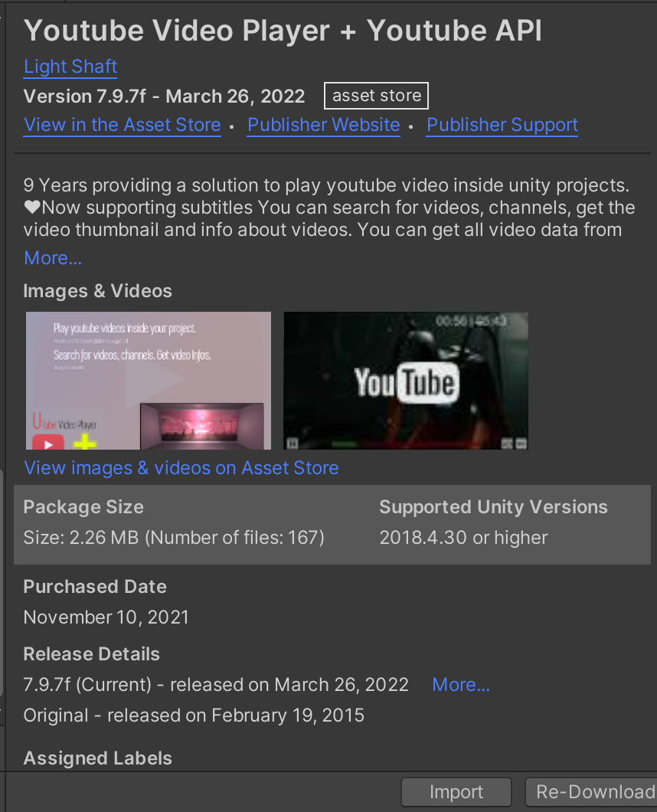657x812 pixels.
Task: Click the Assigned Labels heading
Action: coord(98,758)
